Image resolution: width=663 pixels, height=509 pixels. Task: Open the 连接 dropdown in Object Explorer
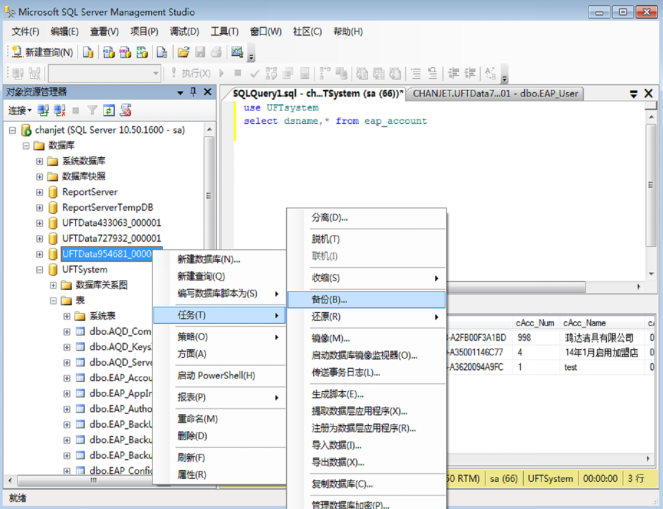pos(19,111)
